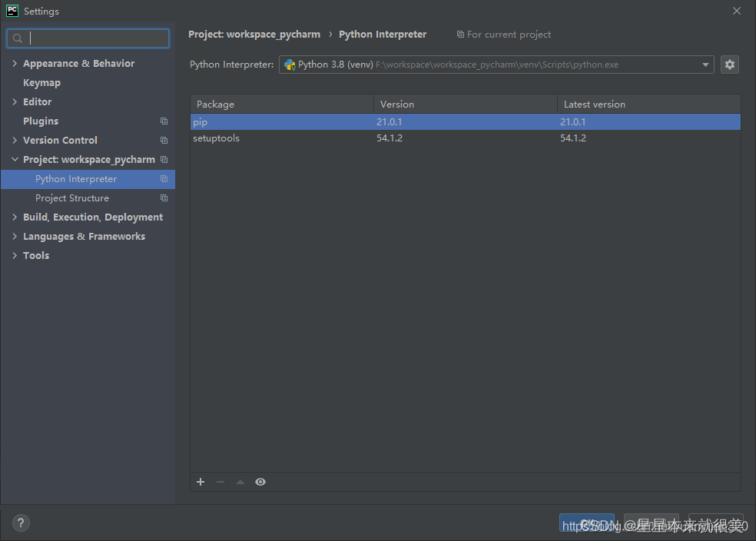Click setuptools version 54.1.2 cell

(390, 138)
